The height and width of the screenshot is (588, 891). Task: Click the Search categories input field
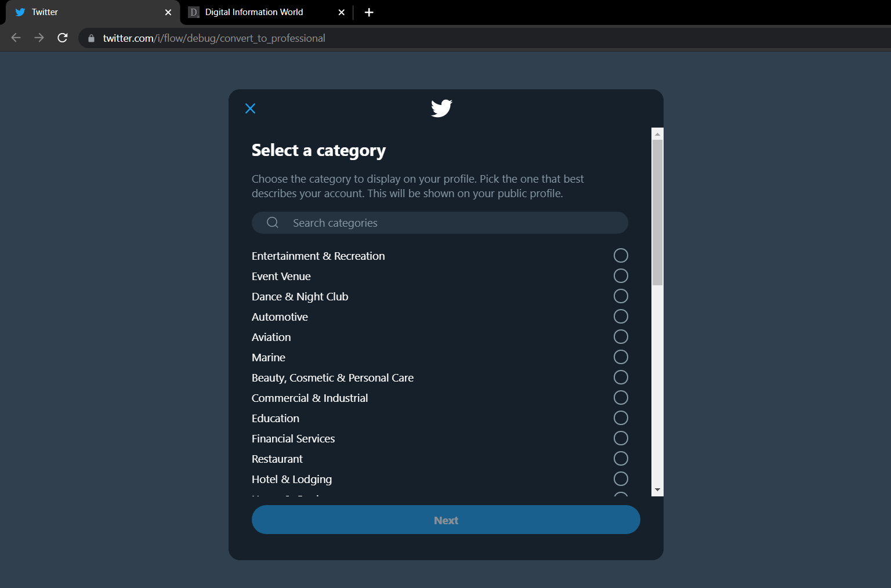[x=439, y=223]
